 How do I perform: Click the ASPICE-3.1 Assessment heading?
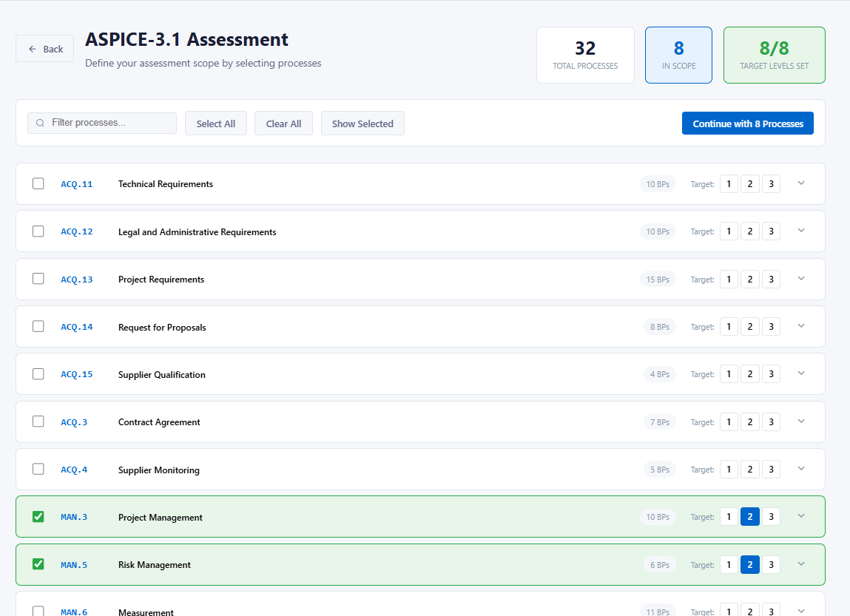pos(186,39)
